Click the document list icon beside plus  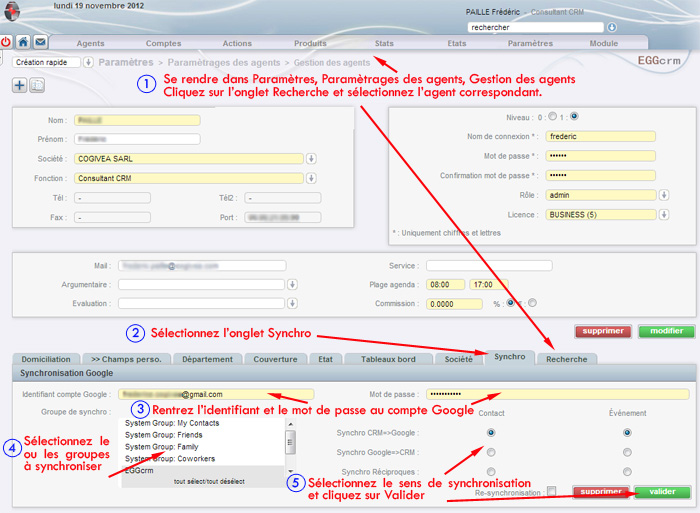click(x=37, y=85)
